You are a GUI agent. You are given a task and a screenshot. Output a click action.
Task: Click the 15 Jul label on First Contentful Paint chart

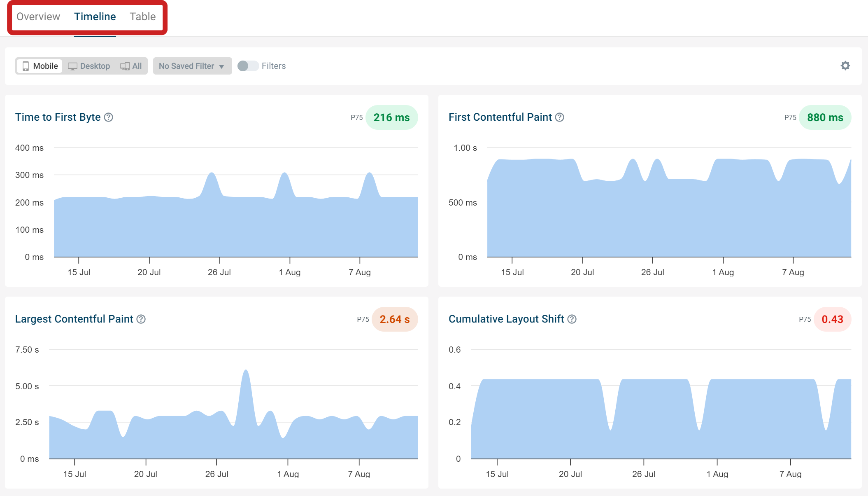(512, 272)
